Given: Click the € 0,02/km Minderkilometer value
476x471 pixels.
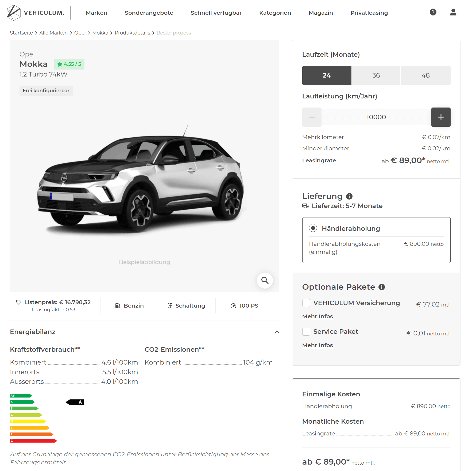Looking at the screenshot, I should [x=436, y=148].
